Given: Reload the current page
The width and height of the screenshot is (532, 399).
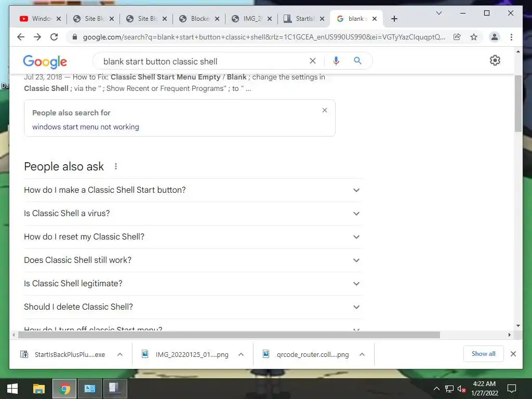Looking at the screenshot, I should (54, 37).
